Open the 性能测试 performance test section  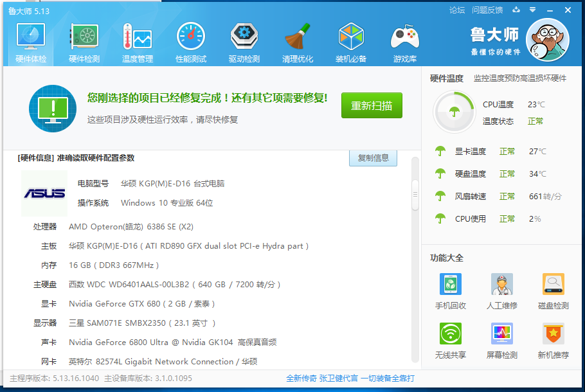pyautogui.click(x=191, y=43)
